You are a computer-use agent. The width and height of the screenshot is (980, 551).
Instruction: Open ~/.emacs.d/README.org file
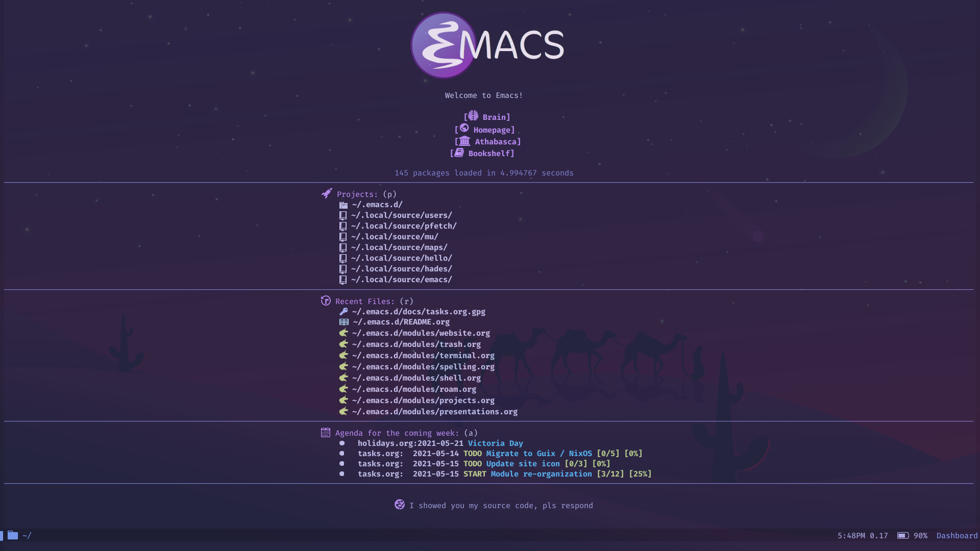click(x=400, y=321)
